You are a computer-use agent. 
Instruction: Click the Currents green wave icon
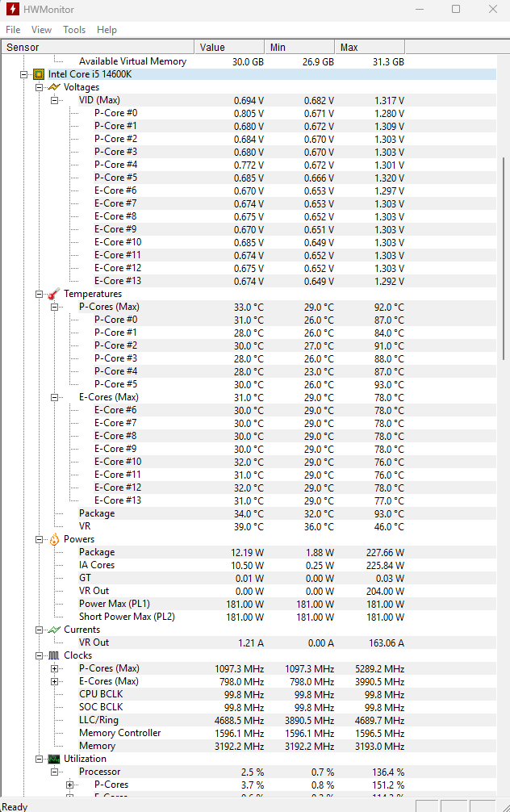coord(53,630)
